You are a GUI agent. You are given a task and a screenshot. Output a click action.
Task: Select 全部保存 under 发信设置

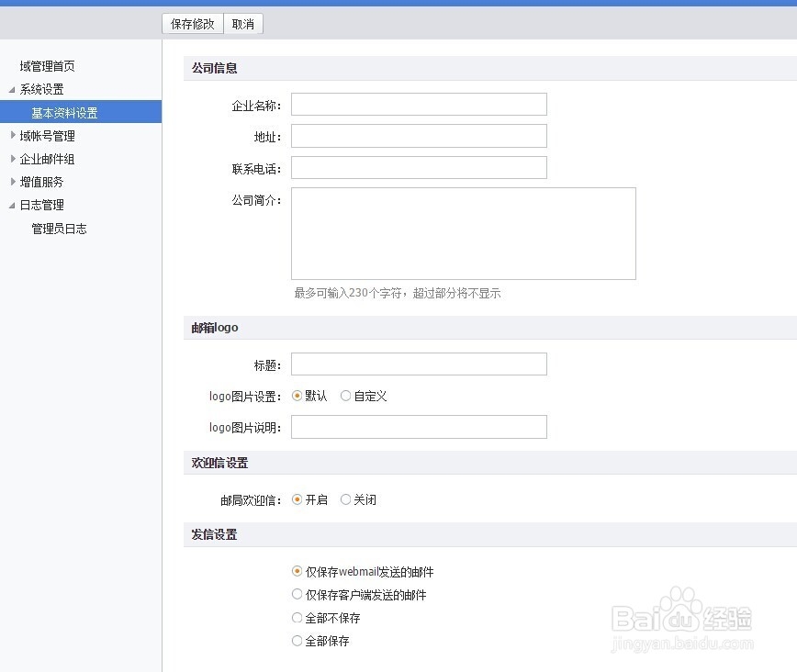pos(296,641)
